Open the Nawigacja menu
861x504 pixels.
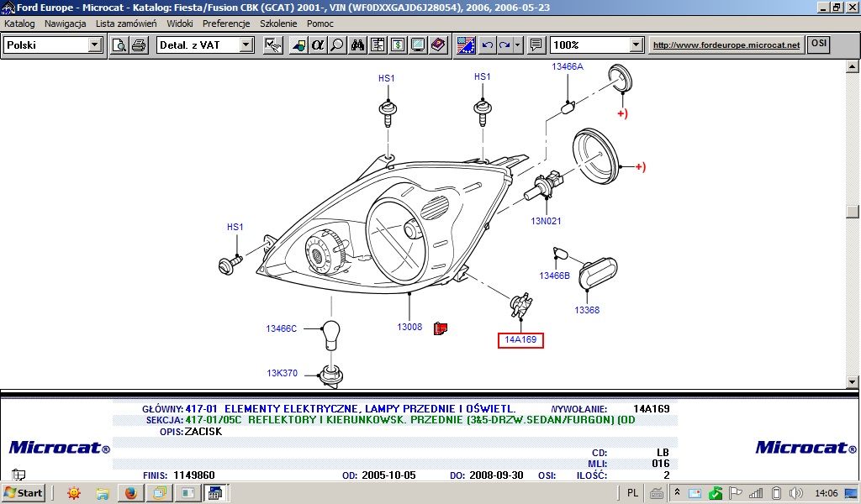point(66,24)
